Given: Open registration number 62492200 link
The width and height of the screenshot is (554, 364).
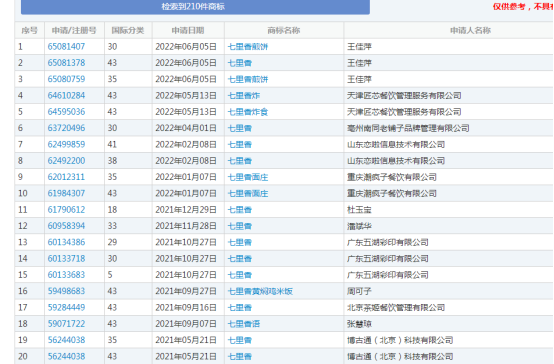Looking at the screenshot, I should [66, 161].
